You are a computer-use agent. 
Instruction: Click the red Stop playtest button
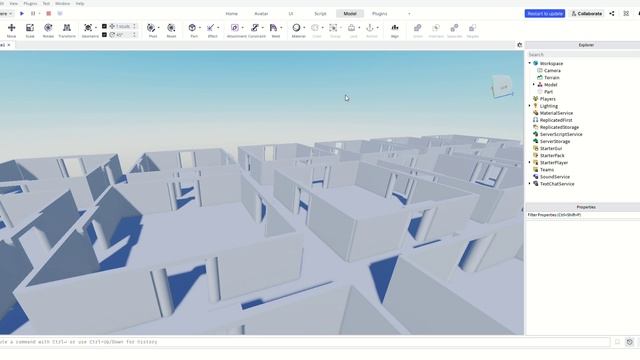49,13
